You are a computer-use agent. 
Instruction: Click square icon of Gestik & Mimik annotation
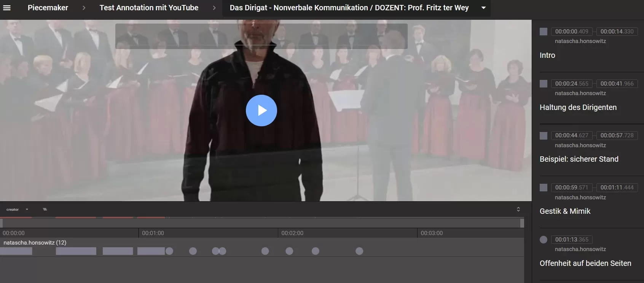544,188
